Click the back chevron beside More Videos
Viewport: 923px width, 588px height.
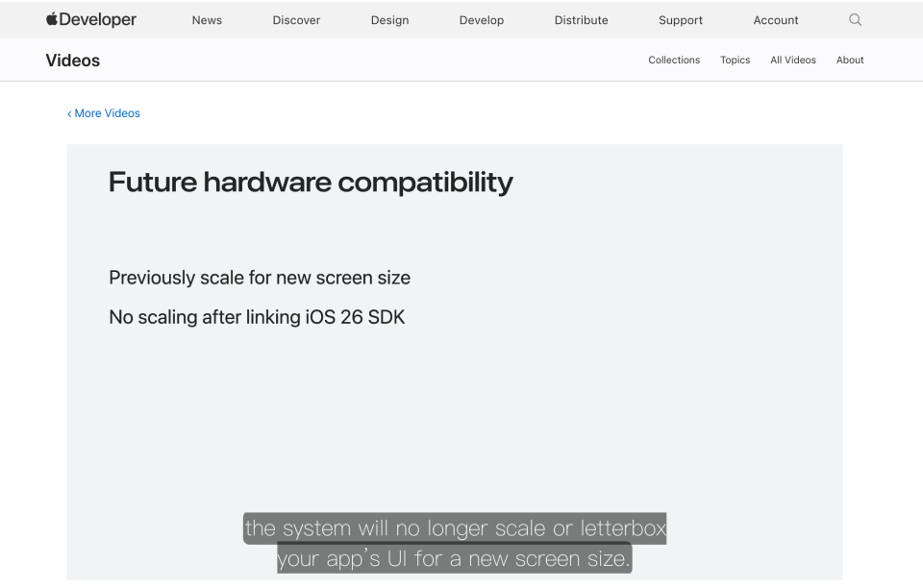tap(69, 113)
